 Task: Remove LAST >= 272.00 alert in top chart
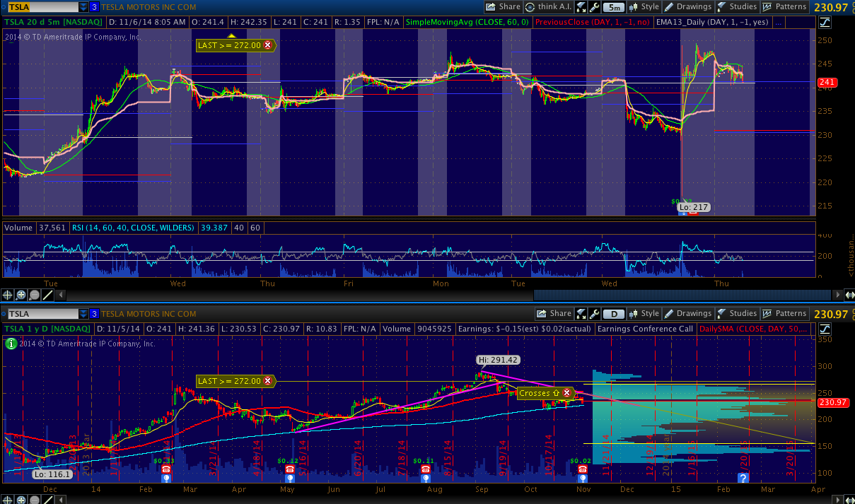click(x=267, y=45)
